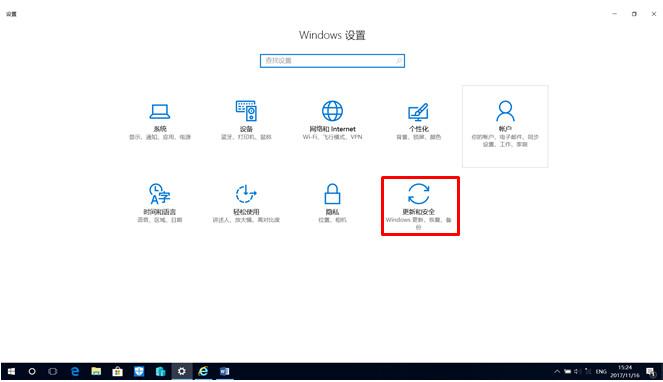The image size is (663, 382).
Task: Open the taskbar app right of the shield
Action: click(160, 371)
